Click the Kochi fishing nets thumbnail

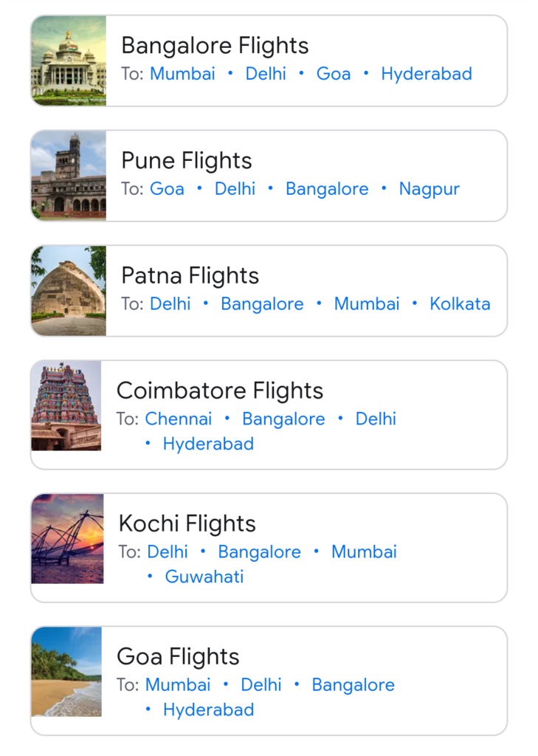click(x=67, y=540)
